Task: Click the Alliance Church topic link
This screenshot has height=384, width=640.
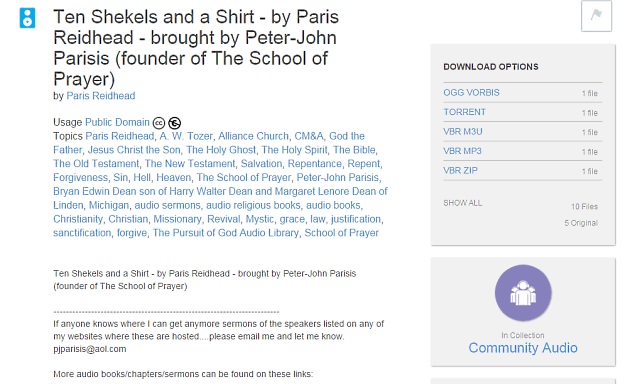Action: click(253, 136)
